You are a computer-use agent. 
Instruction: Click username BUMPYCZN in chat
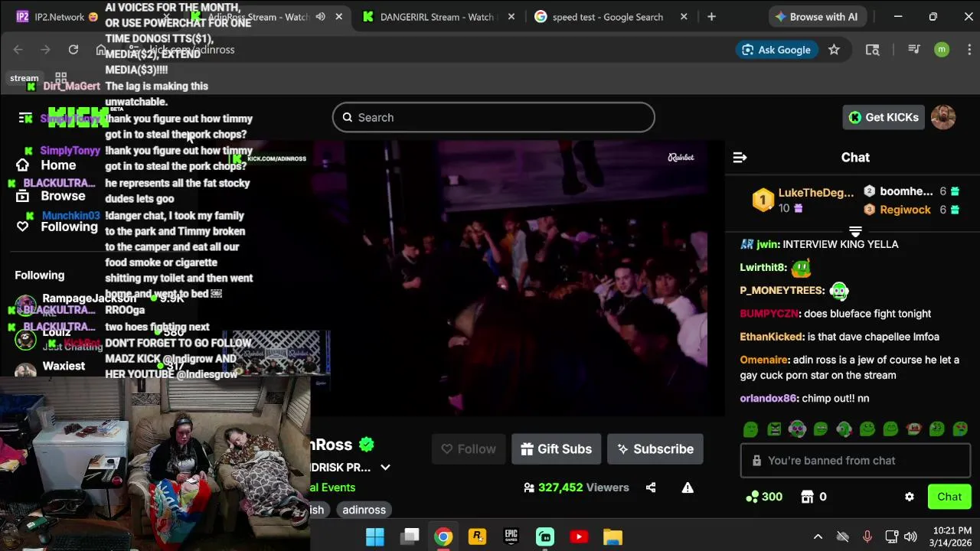769,314
